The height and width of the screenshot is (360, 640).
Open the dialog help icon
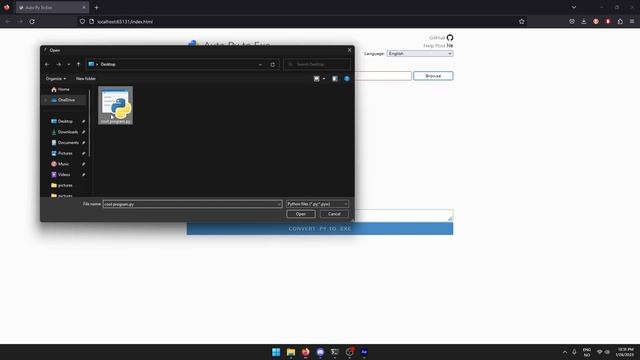(x=347, y=79)
